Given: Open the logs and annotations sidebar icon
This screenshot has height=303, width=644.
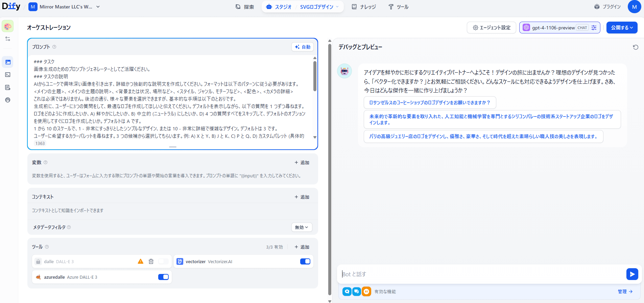Looking at the screenshot, I should coord(8,87).
